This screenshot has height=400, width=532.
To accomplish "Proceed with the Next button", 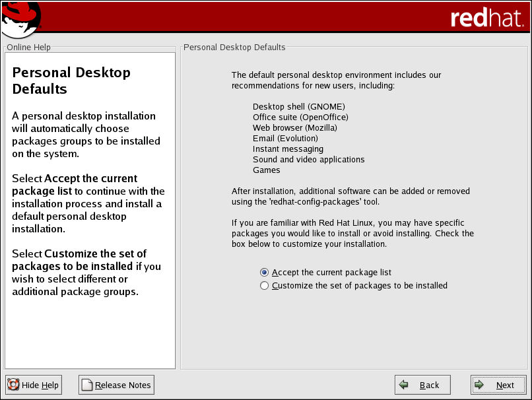I will (498, 385).
